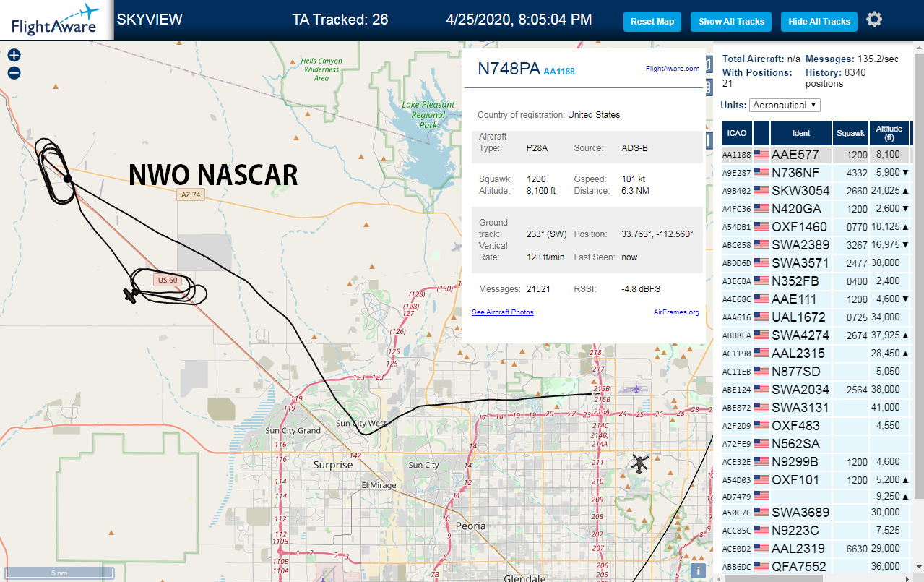Image resolution: width=924 pixels, height=582 pixels.
Task: Click the US flag in the AD7479 row
Action: click(x=761, y=495)
